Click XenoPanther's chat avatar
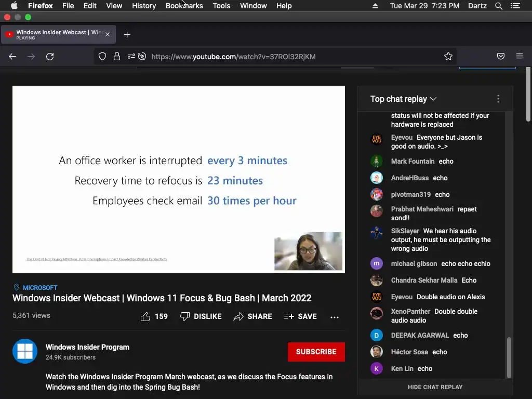The image size is (532, 399). click(377, 313)
